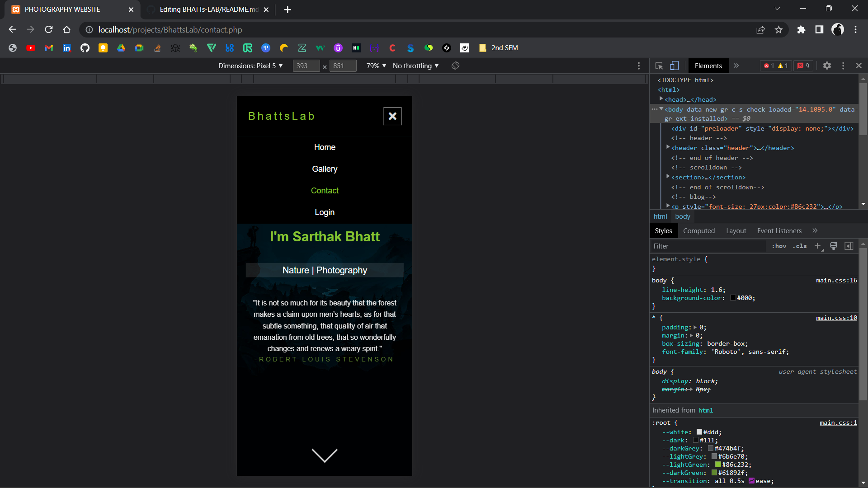Open the GitHub bookmark icon
Viewport: 868px width, 488px height.
point(85,48)
